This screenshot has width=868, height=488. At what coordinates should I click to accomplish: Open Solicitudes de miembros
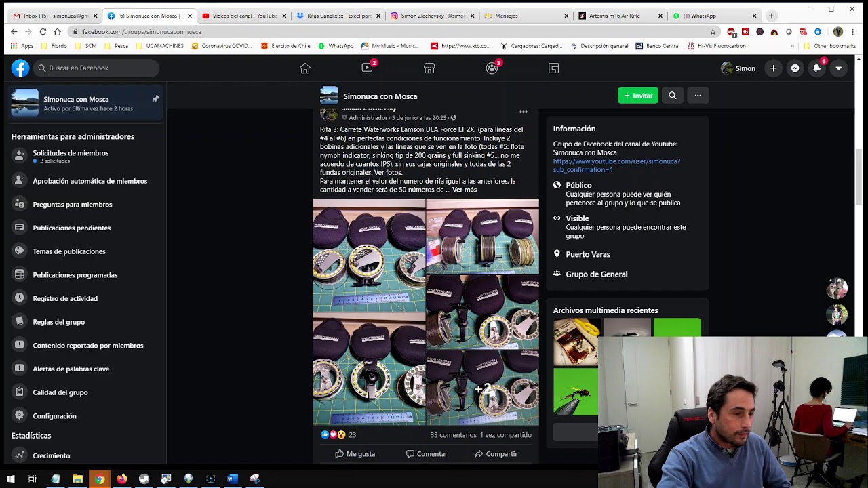(85, 157)
